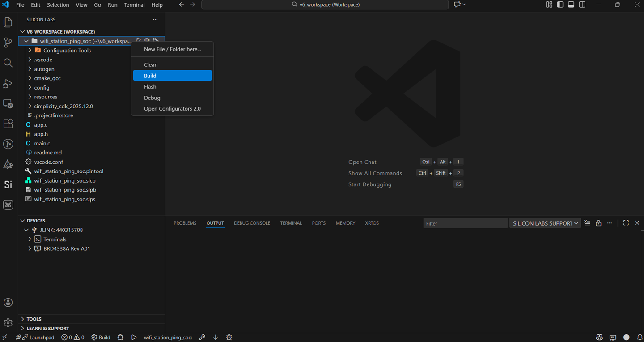644x342 pixels.
Task: Click the flash download arrow in status bar
Action: pyautogui.click(x=215, y=337)
